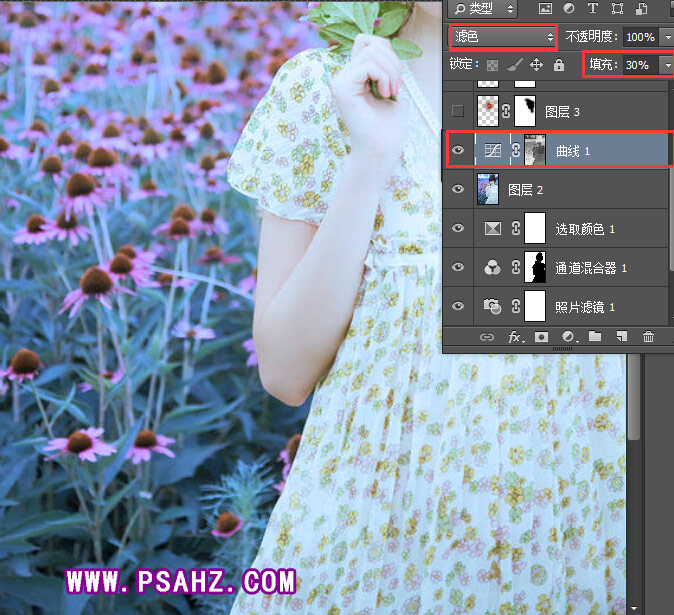Delete layer with trash icon

[647, 337]
